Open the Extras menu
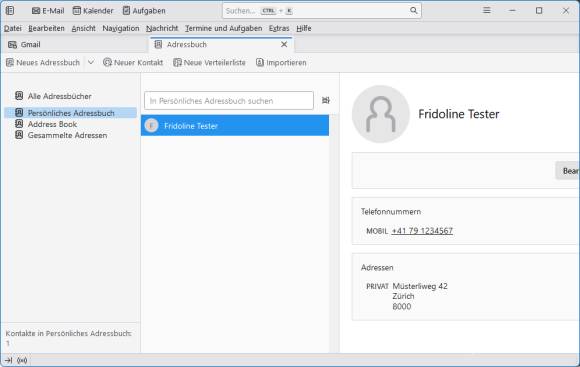Screen dimensions: 580x367 click(279, 28)
